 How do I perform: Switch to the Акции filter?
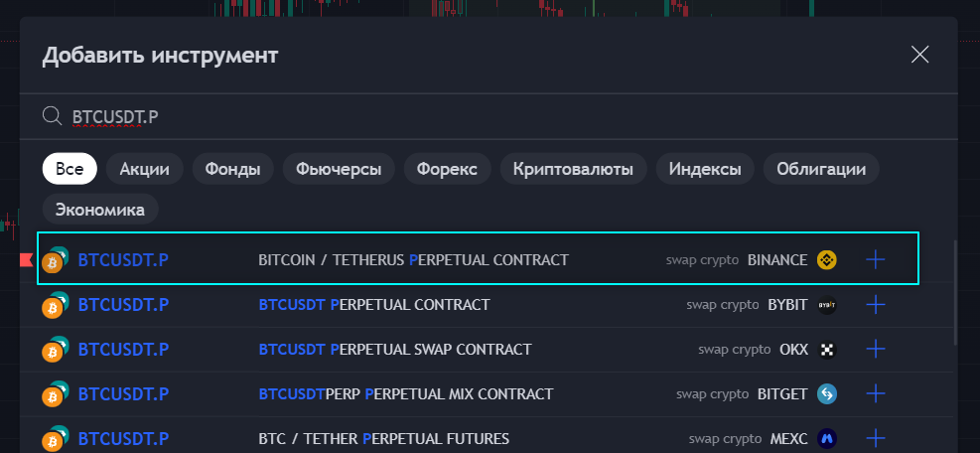coord(145,169)
